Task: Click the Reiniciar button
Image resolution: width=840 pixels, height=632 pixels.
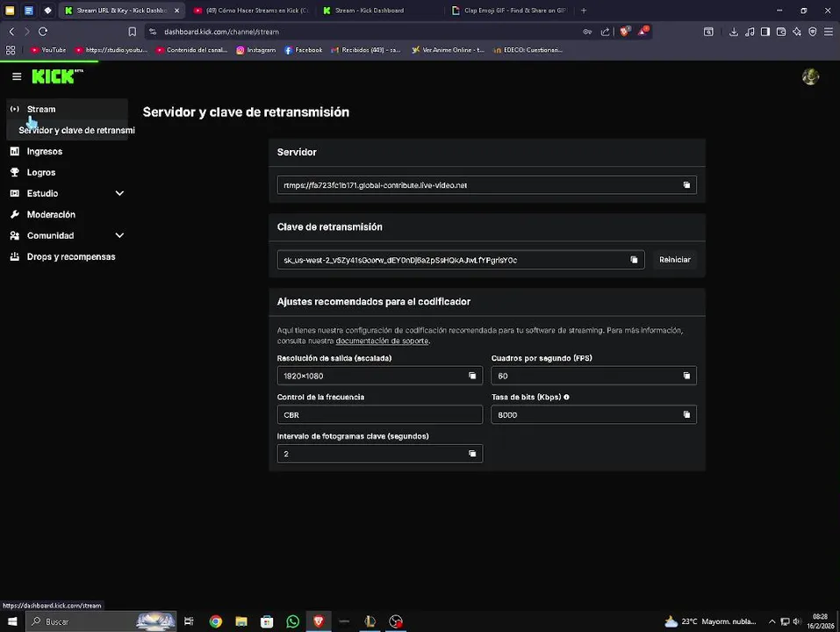Action: click(674, 260)
